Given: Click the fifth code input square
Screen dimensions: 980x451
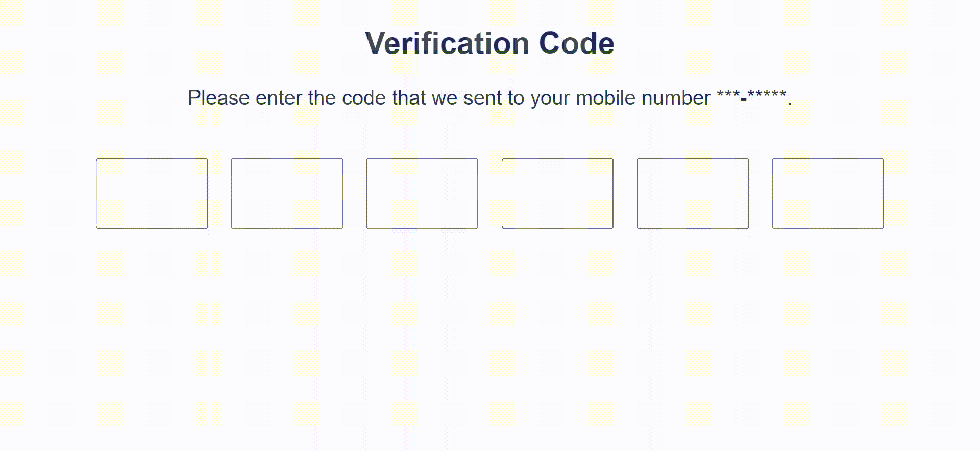Looking at the screenshot, I should click(x=692, y=193).
